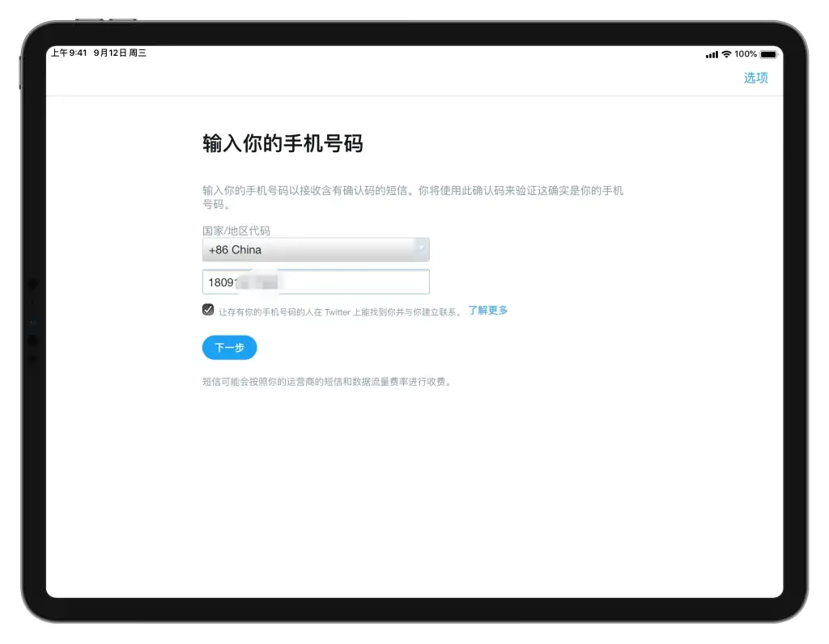Click the 上午9:41 time in status bar
The height and width of the screenshot is (644, 829).
[x=69, y=53]
